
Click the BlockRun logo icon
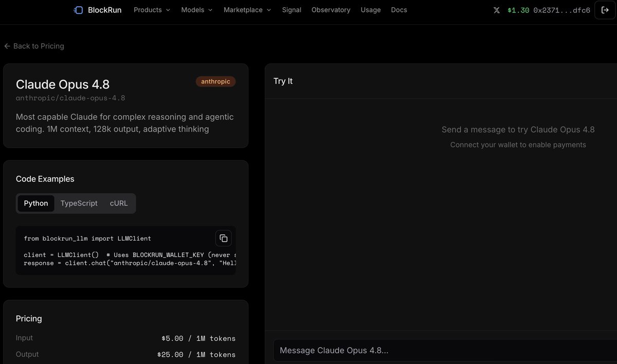coord(78,10)
